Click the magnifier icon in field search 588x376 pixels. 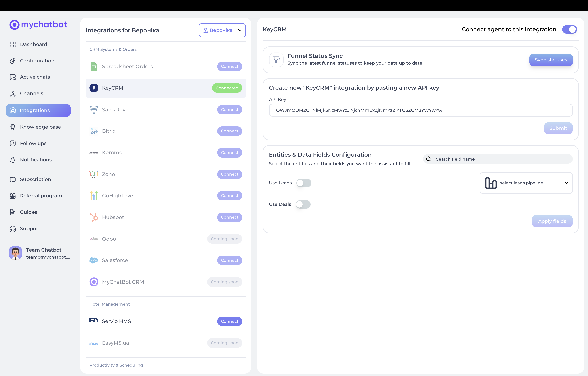pos(428,159)
